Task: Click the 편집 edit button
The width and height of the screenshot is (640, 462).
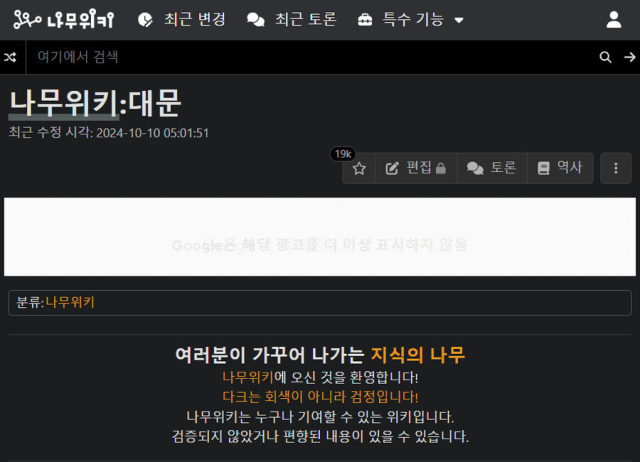Action: [x=416, y=168]
